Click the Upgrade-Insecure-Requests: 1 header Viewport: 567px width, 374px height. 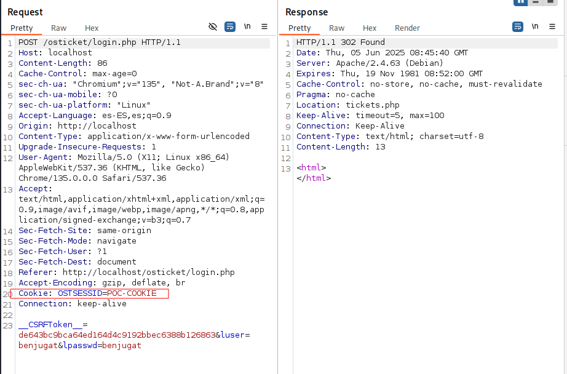[x=87, y=147]
